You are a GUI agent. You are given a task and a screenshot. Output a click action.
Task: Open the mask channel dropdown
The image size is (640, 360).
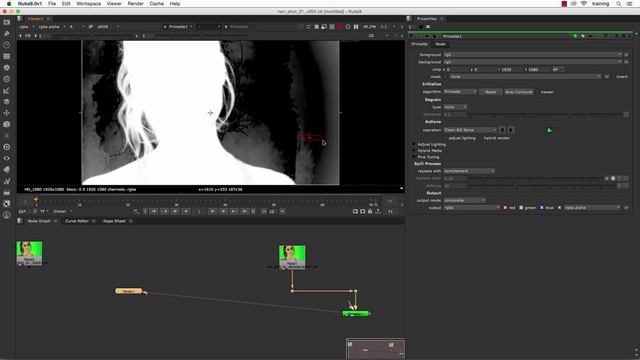[x=526, y=77]
